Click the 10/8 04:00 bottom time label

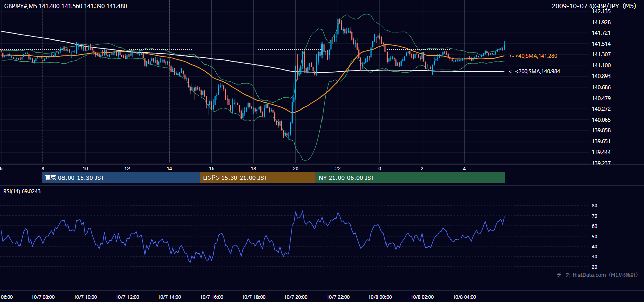[464, 297]
